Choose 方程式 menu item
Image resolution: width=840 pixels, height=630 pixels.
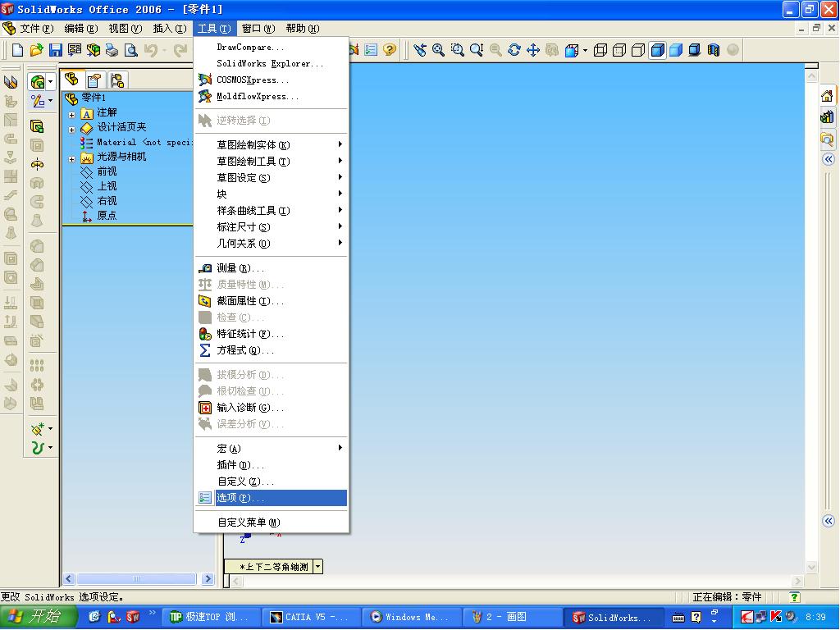[x=272, y=350]
